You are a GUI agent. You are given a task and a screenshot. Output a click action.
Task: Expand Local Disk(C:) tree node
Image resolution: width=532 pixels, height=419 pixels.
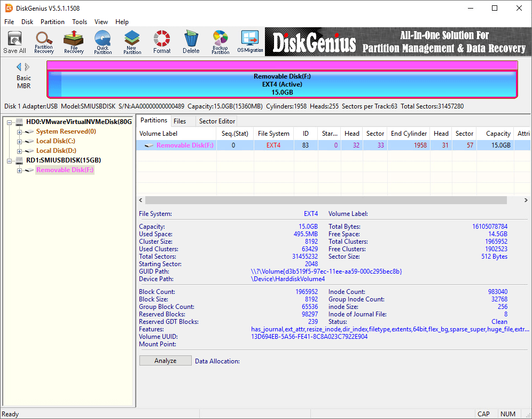pos(19,142)
